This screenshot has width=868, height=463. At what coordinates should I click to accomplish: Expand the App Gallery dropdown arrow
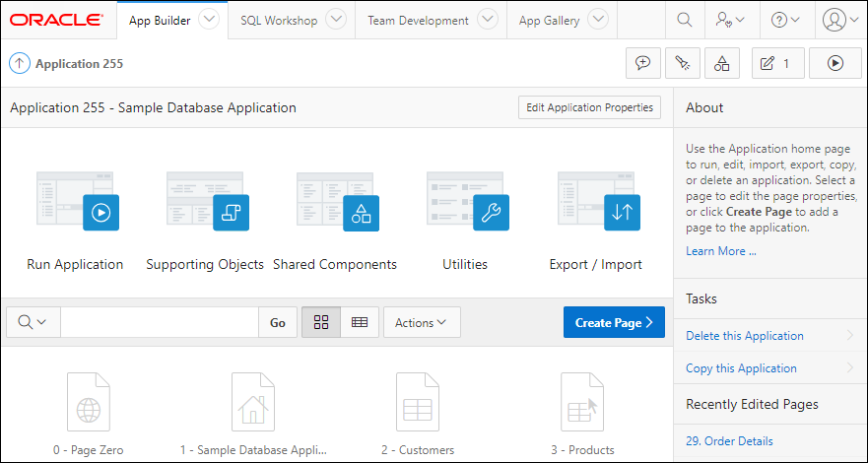(598, 20)
